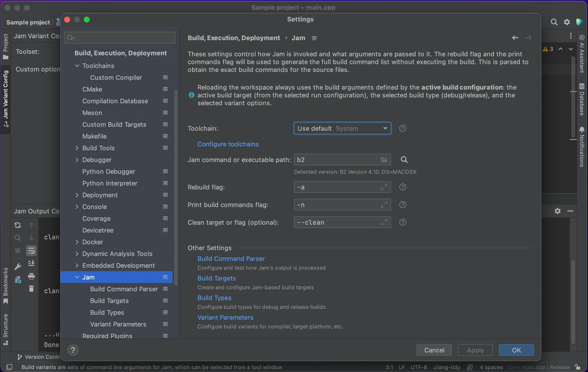Expand the Debugger tree node
Screen dimensions: 588x372
pyautogui.click(x=77, y=160)
